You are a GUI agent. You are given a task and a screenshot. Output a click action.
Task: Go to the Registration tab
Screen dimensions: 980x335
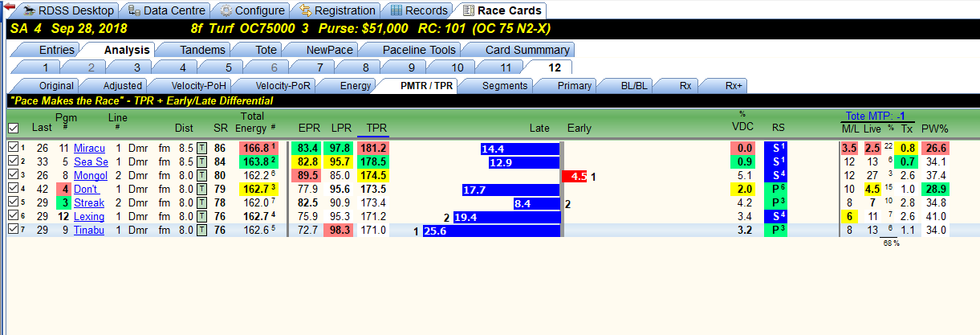[x=336, y=10]
